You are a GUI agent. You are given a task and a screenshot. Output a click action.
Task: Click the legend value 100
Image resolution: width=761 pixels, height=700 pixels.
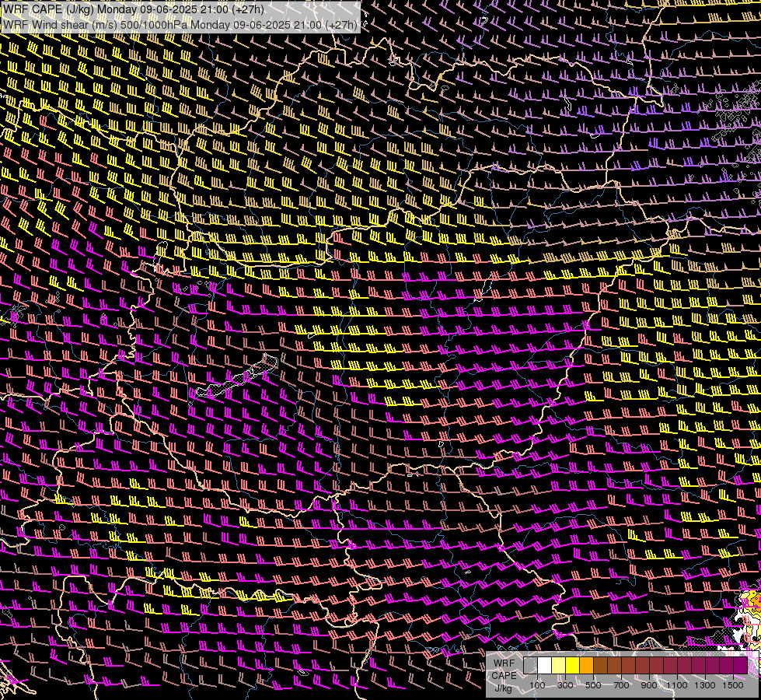pyautogui.click(x=537, y=685)
